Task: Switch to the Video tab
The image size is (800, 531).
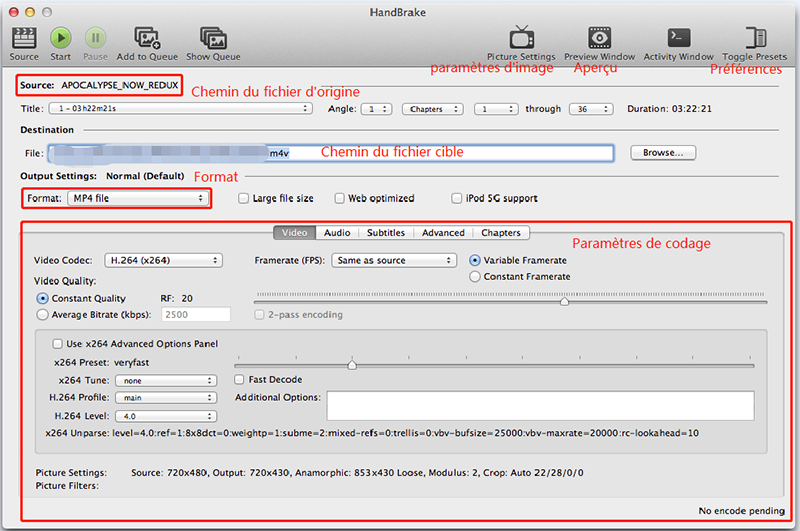Action: tap(295, 233)
